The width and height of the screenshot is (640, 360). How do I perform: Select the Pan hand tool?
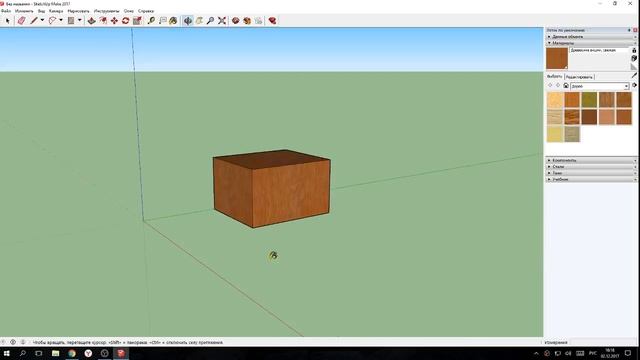199,20
